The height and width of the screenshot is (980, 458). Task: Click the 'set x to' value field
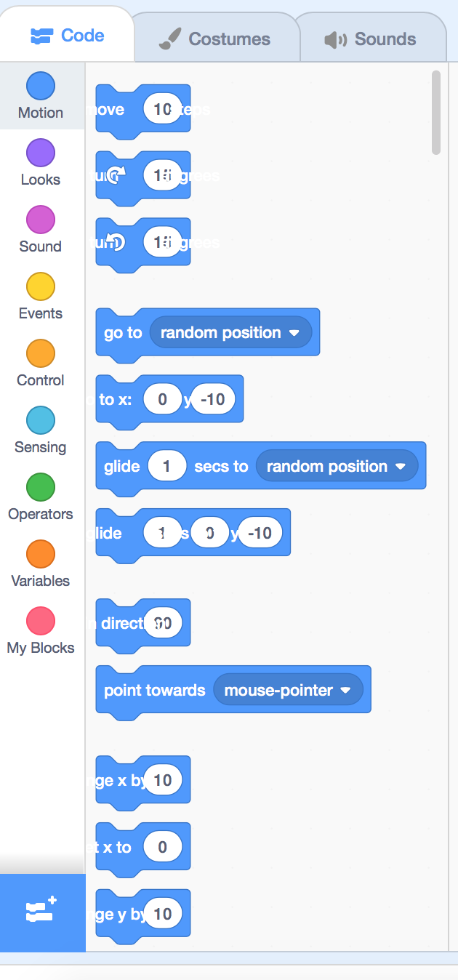point(162,847)
